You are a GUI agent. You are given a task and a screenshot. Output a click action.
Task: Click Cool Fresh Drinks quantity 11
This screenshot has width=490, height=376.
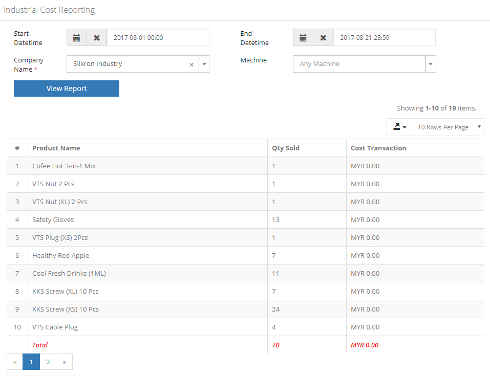[275, 274]
